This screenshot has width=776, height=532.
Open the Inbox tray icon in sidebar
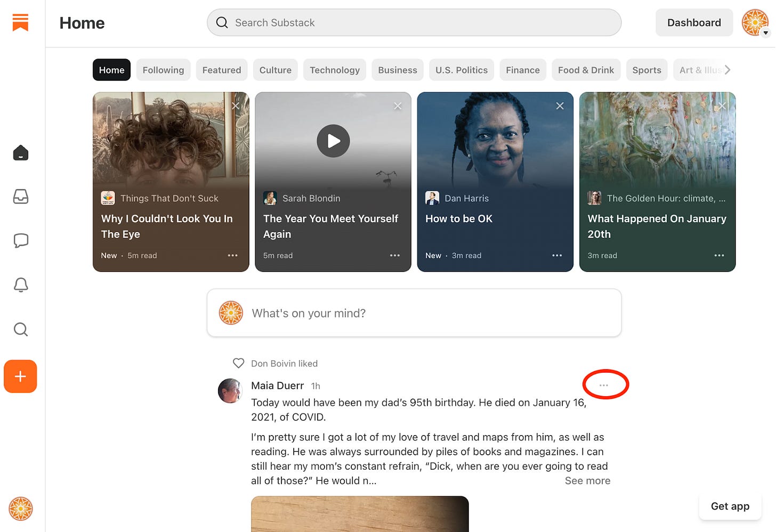pos(21,197)
